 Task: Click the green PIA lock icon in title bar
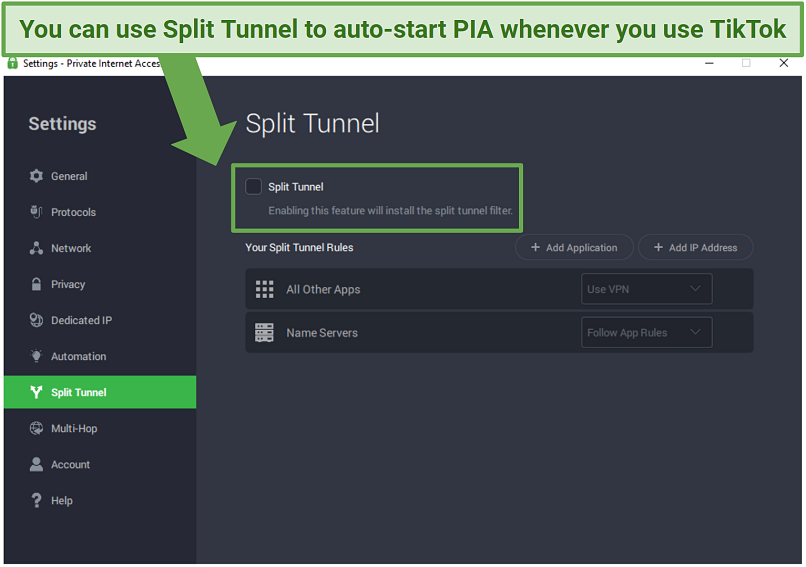point(12,63)
